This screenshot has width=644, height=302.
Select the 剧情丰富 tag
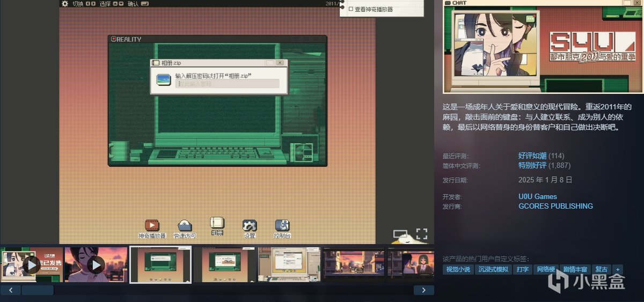(575, 269)
